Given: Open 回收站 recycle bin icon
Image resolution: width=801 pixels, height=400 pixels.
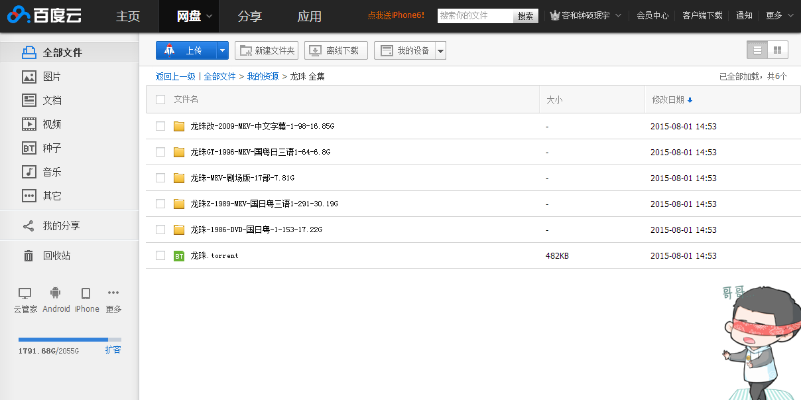Looking at the screenshot, I should [x=29, y=256].
